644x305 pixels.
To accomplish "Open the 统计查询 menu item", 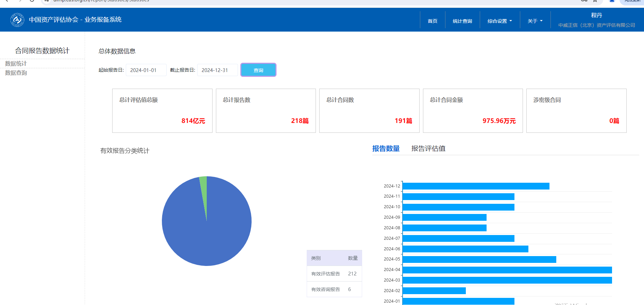I will click(462, 21).
